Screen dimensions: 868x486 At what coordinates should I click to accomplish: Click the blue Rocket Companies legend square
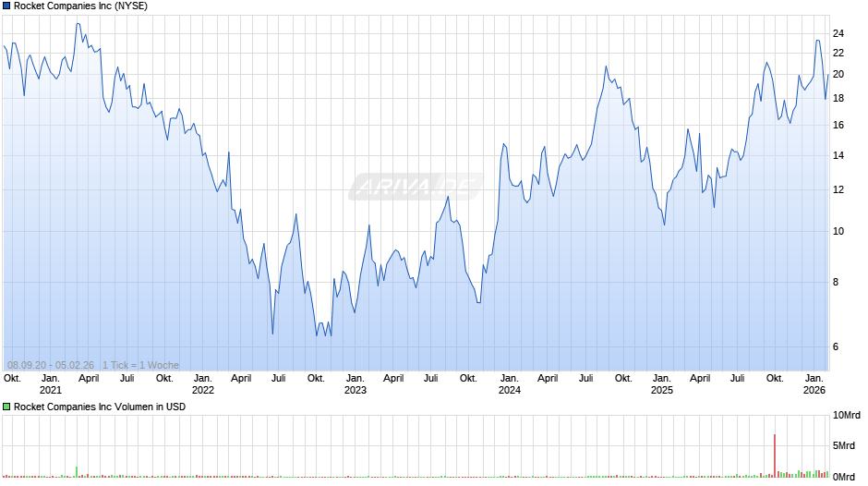6,6
